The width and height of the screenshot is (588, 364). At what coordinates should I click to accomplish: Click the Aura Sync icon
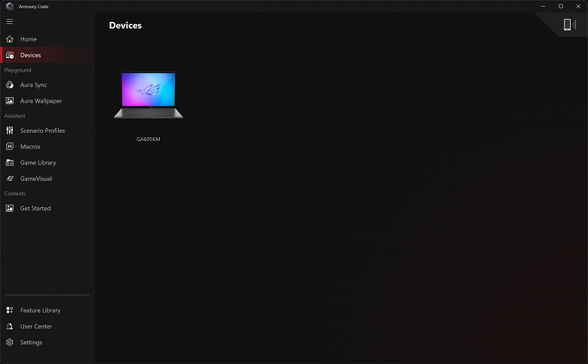point(10,84)
